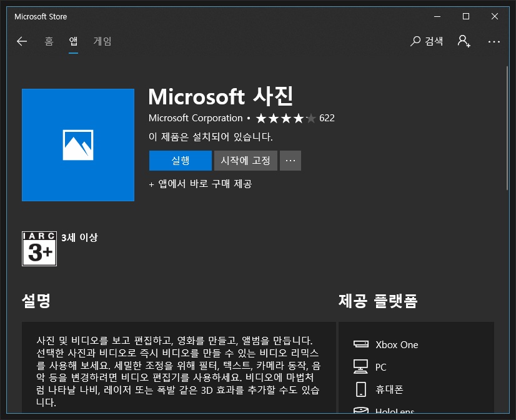Screen dimensions: 516x420
Task: Launch the app with 실행 button
Action: (x=181, y=161)
